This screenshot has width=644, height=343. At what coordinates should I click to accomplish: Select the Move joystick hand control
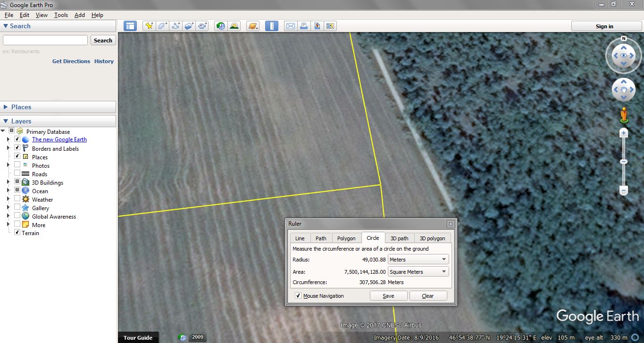coord(624,90)
